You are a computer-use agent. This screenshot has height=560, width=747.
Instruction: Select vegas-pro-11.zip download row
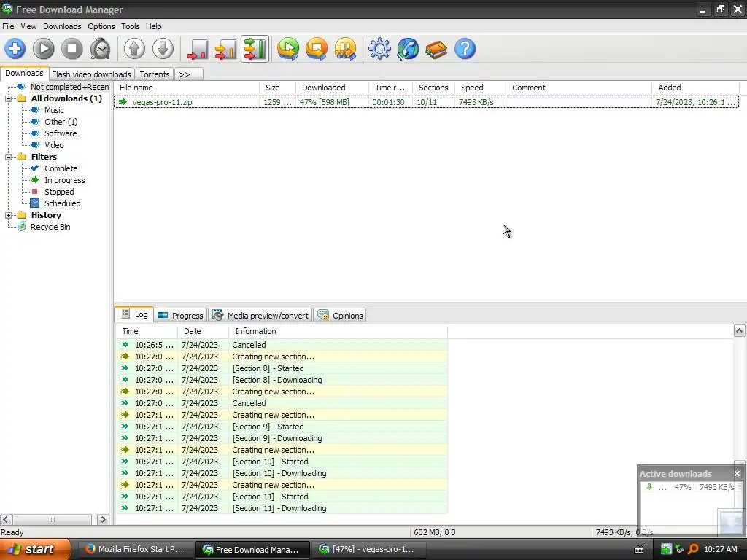[426, 102]
